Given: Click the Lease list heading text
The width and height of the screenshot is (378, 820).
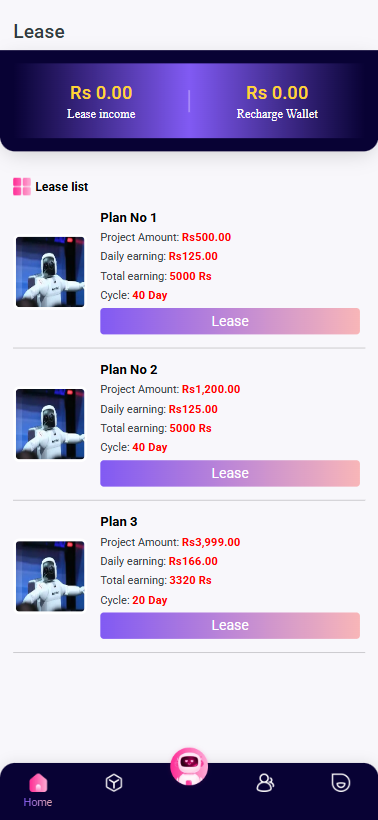Looking at the screenshot, I should click(x=62, y=187).
